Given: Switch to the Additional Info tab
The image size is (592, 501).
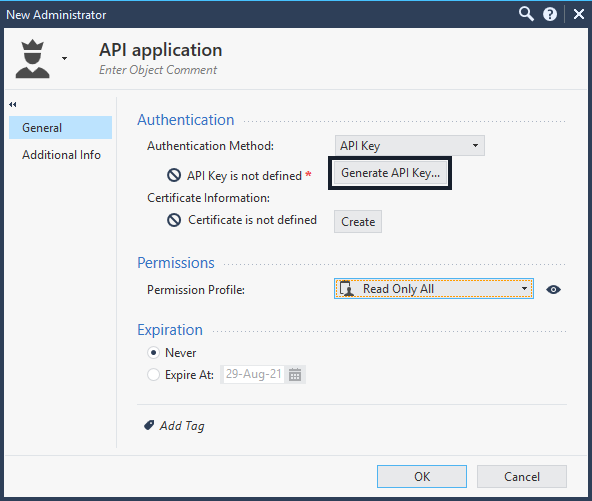Looking at the screenshot, I should pyautogui.click(x=60, y=155).
